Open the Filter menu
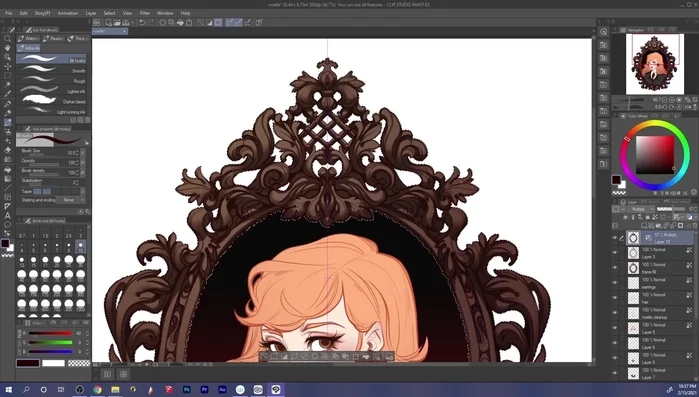 (145, 13)
